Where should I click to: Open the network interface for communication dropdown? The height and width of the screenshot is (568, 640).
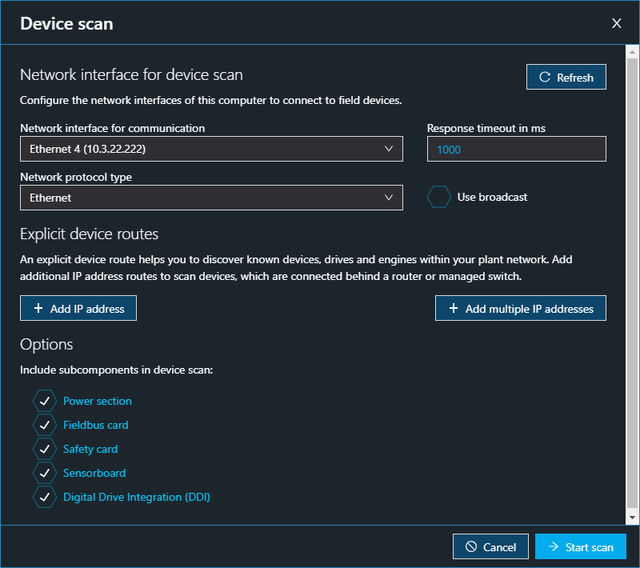pos(211,149)
